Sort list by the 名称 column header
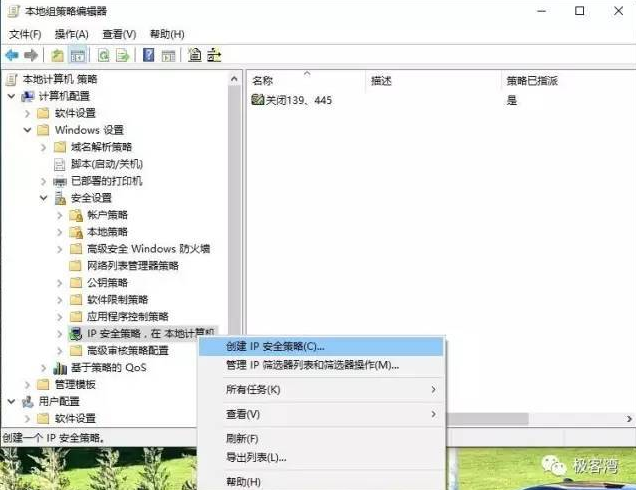 pos(263,80)
